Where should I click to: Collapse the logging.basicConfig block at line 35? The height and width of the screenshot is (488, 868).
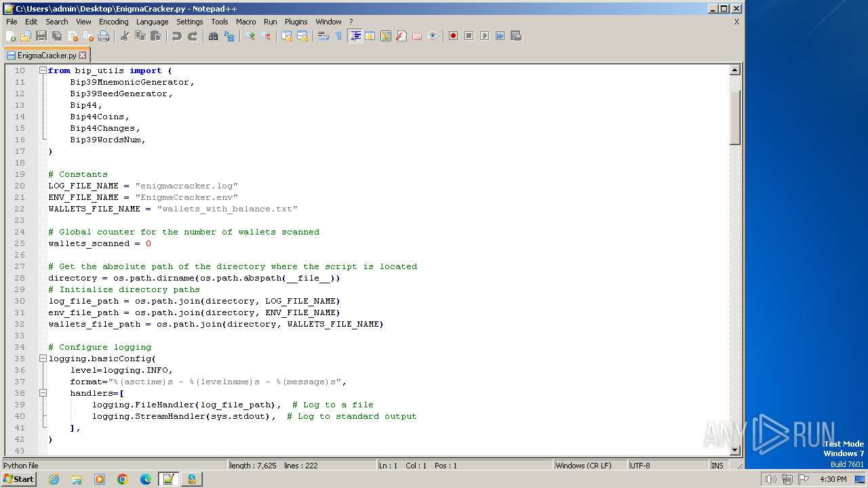coord(43,359)
